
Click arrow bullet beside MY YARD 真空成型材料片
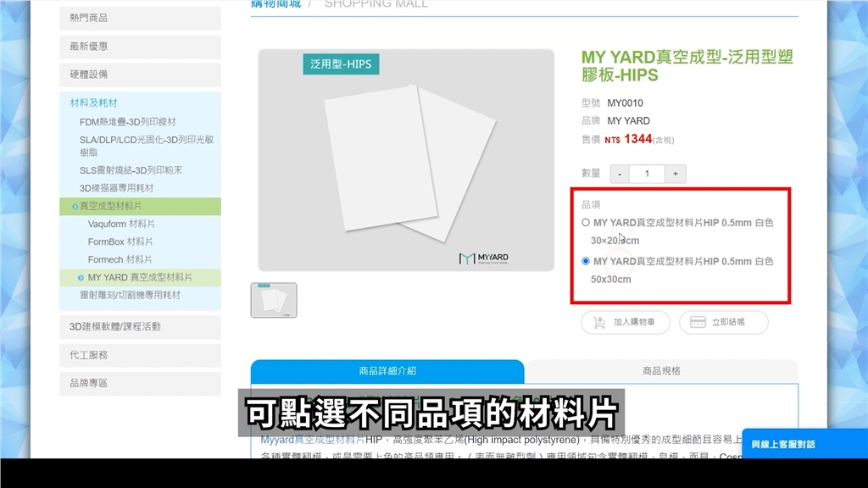pos(81,278)
